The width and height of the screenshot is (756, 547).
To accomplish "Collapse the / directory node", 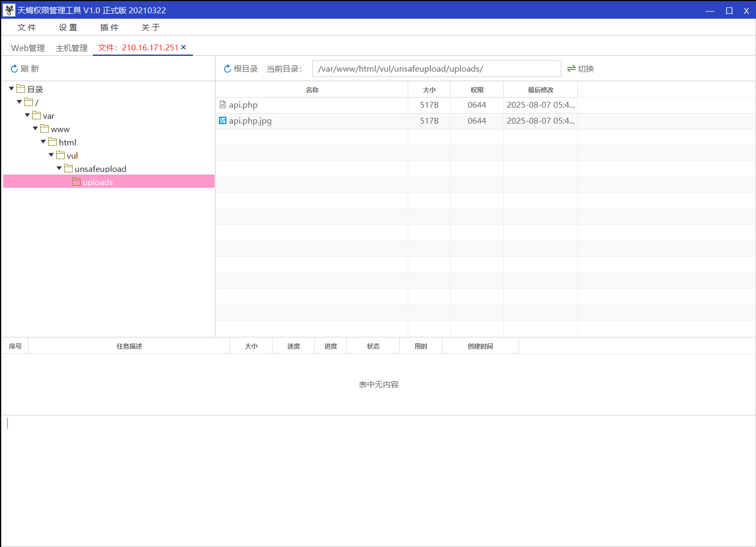I will click(x=19, y=101).
